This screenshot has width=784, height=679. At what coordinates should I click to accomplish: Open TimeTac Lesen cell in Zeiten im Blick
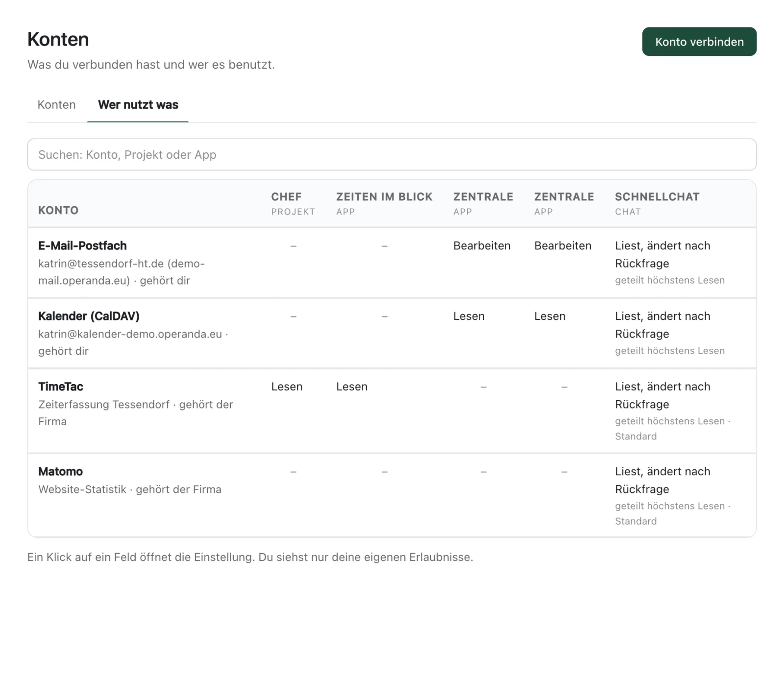(352, 387)
